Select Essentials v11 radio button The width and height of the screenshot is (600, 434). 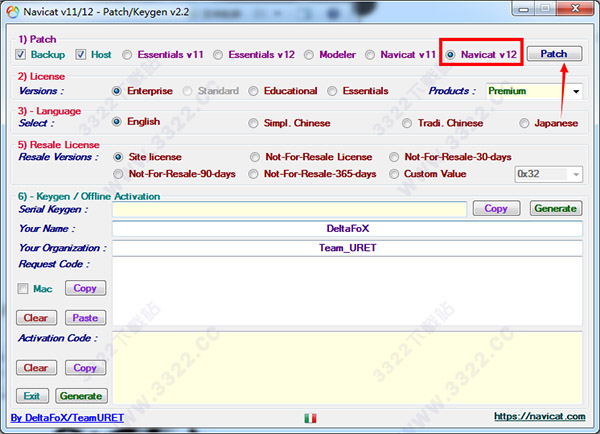click(x=127, y=55)
